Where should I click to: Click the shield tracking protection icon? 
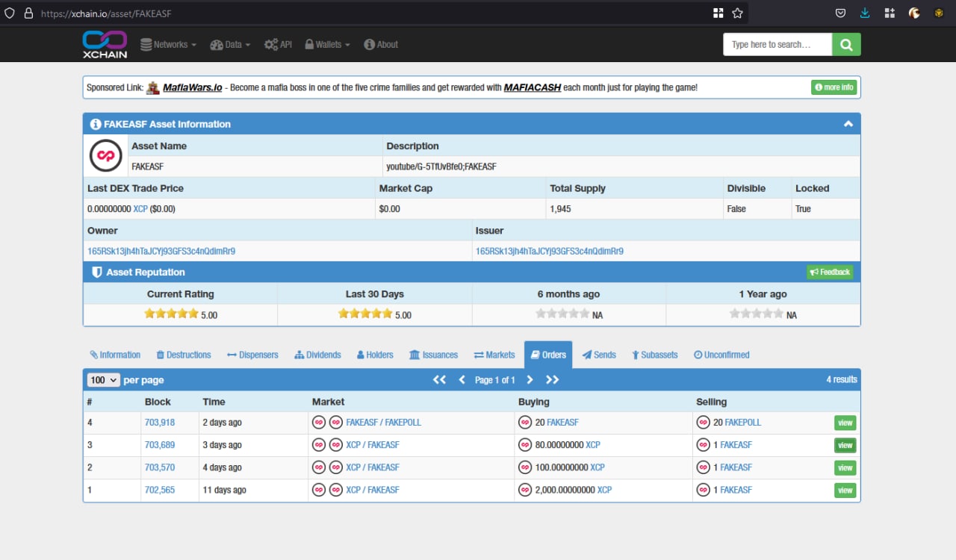tap(10, 13)
